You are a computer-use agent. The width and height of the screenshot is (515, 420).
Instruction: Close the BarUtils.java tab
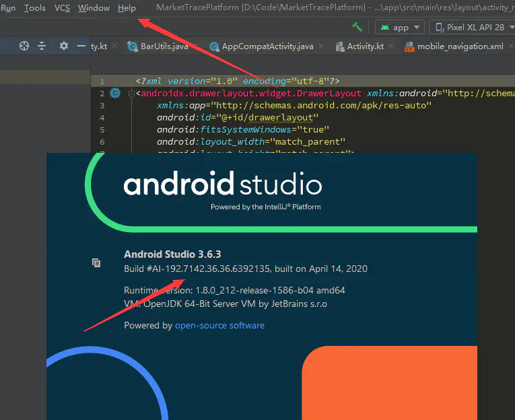pyautogui.click(x=196, y=45)
